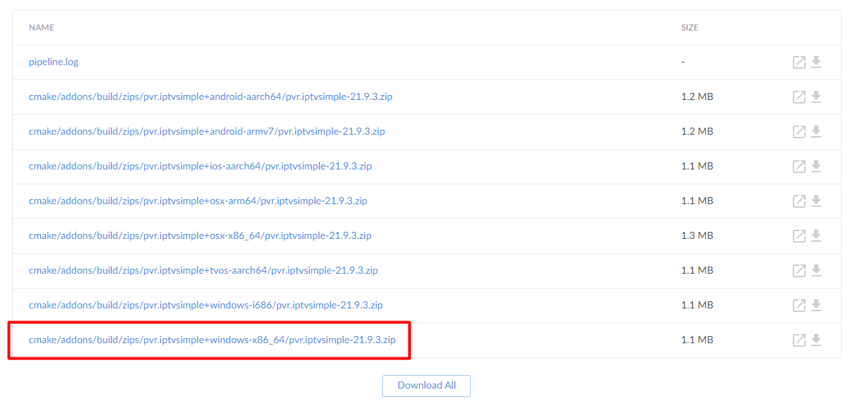
Task: Select the ios-aarch64 pvr.iptvsimple zip link
Action: [200, 166]
